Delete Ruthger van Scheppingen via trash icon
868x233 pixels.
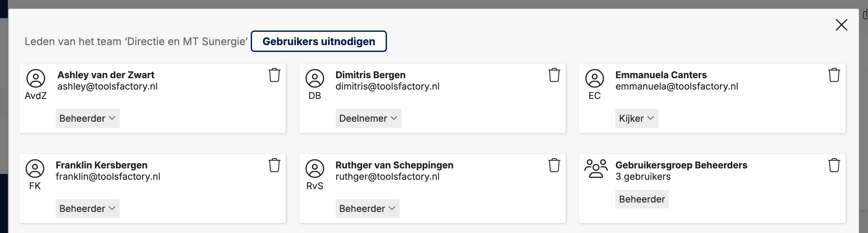pyautogui.click(x=554, y=165)
